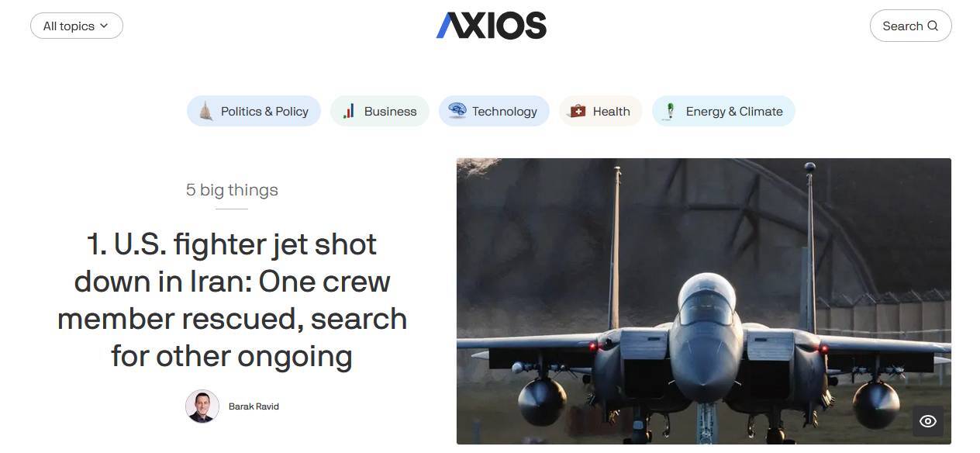This screenshot has height=453, width=980.
Task: Toggle the eye icon on the jet photo
Action: pos(928,421)
